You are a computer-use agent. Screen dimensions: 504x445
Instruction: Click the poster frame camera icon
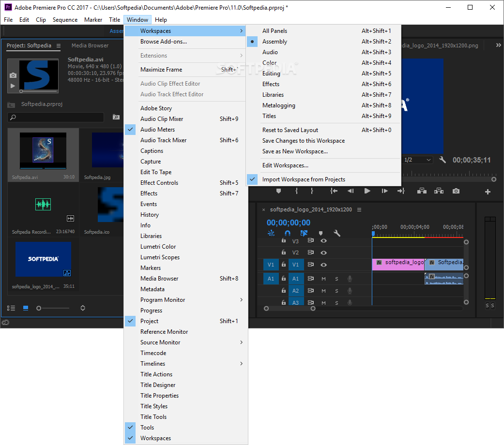point(13,75)
